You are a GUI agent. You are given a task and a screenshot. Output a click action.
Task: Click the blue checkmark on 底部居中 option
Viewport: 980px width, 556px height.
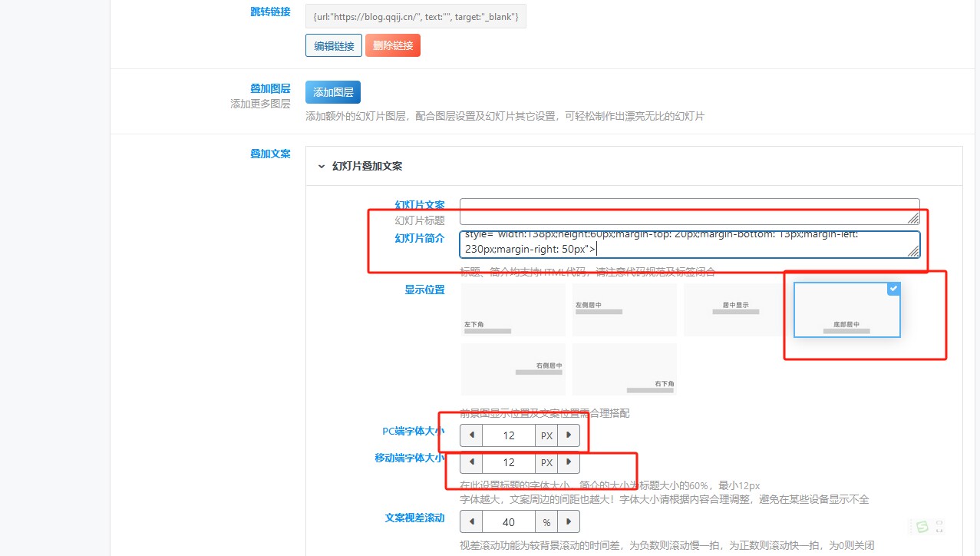pos(893,289)
